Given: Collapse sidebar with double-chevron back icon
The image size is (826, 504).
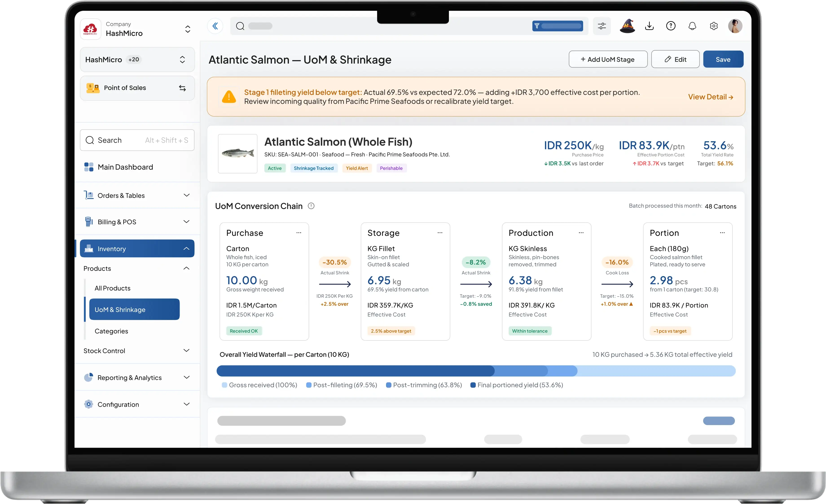Looking at the screenshot, I should tap(215, 26).
